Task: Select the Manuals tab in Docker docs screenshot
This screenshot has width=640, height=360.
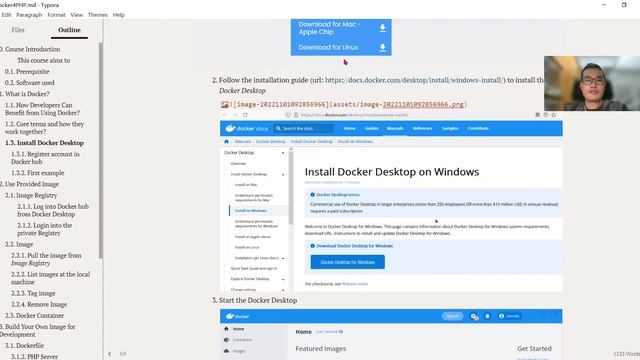Action: point(395,128)
